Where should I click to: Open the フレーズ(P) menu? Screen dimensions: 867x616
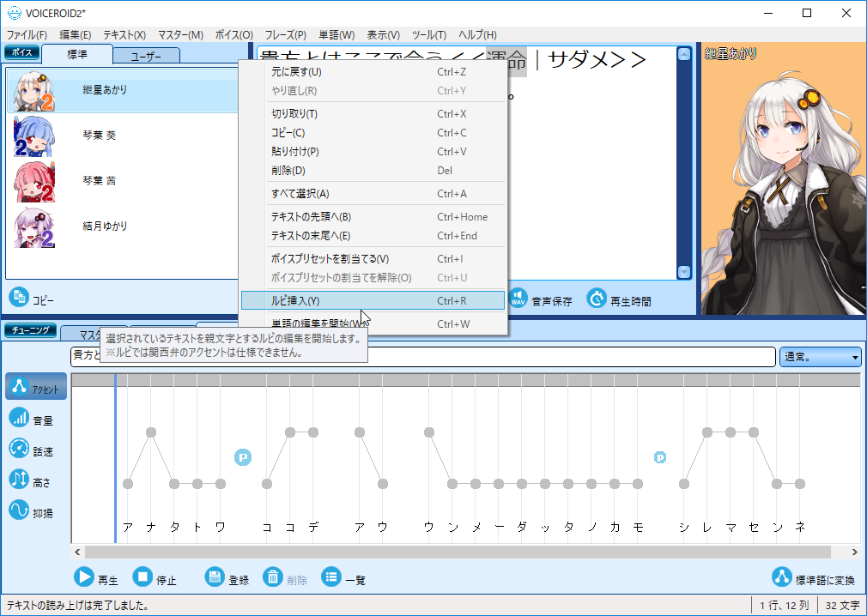285,35
